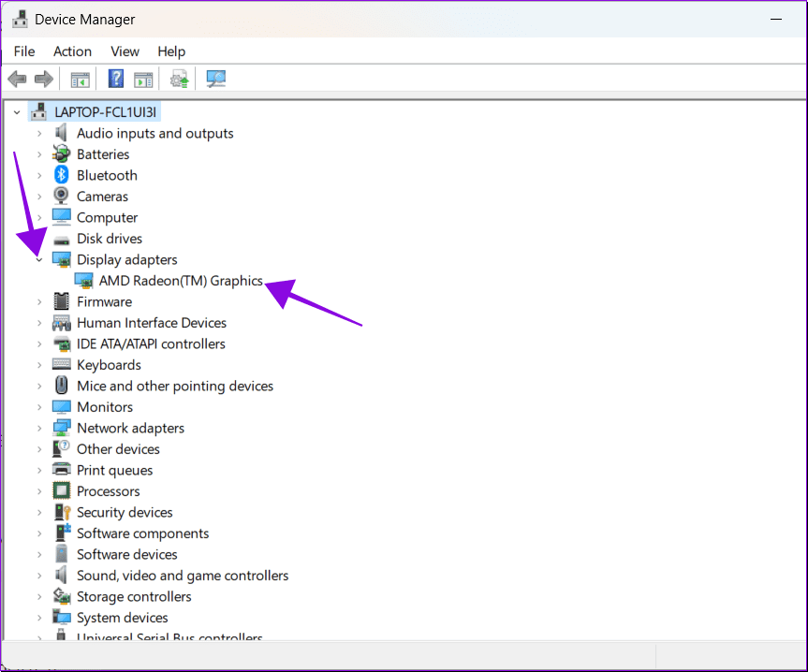The image size is (808, 672).
Task: Open the View menu
Action: pos(125,51)
